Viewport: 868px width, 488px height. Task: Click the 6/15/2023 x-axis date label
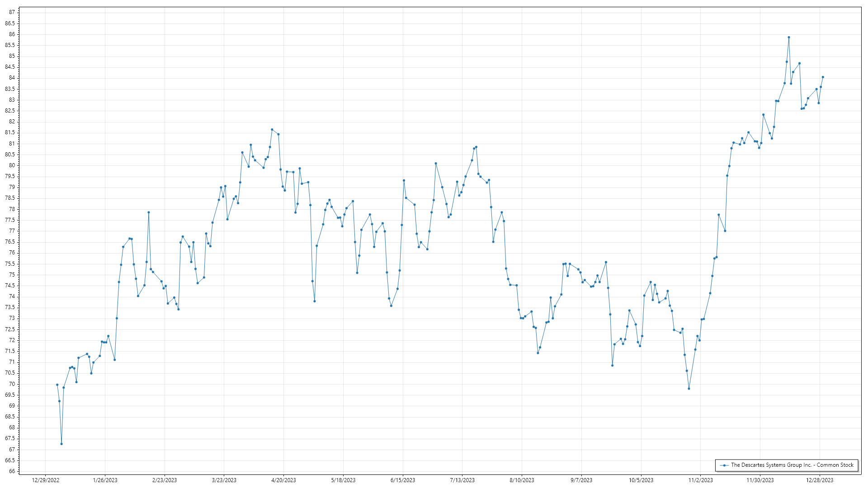pos(402,480)
